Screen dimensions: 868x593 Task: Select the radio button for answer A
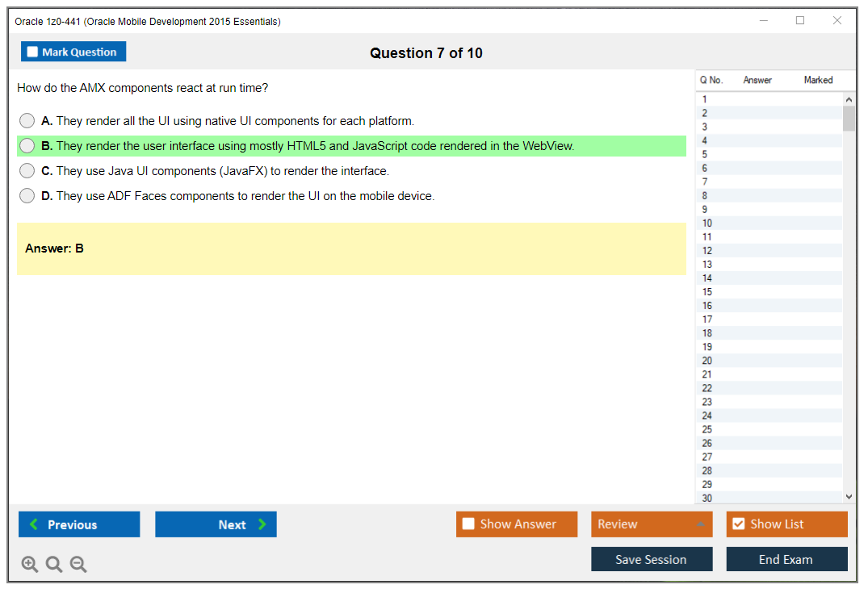pos(27,120)
